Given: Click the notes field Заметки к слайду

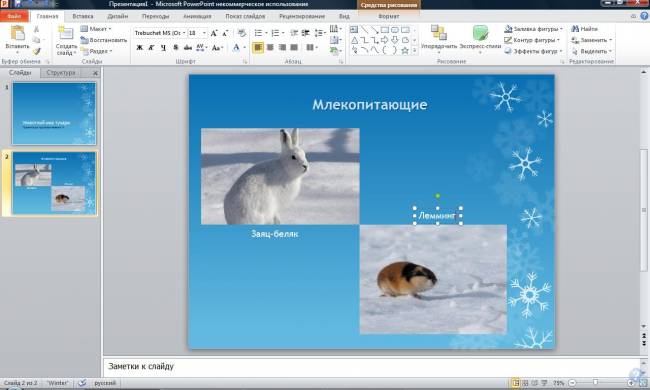Looking at the screenshot, I should pos(371,366).
